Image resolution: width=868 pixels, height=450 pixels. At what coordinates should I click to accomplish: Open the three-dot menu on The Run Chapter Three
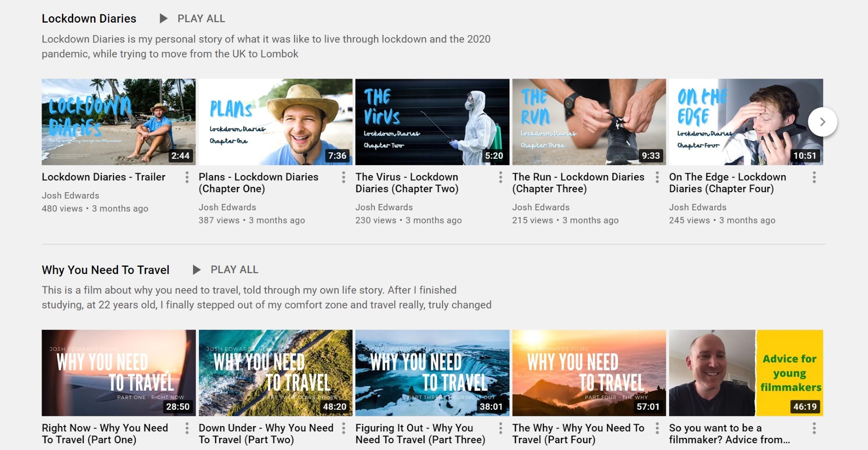pyautogui.click(x=657, y=177)
